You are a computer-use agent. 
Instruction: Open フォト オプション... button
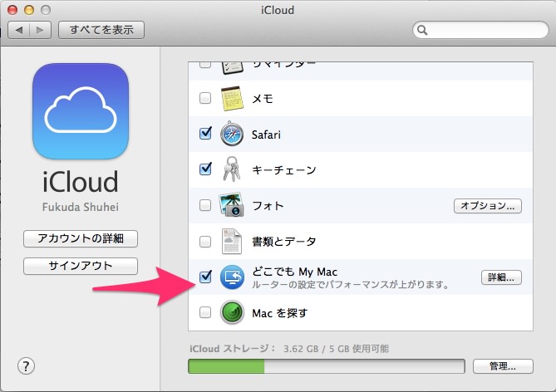(488, 206)
